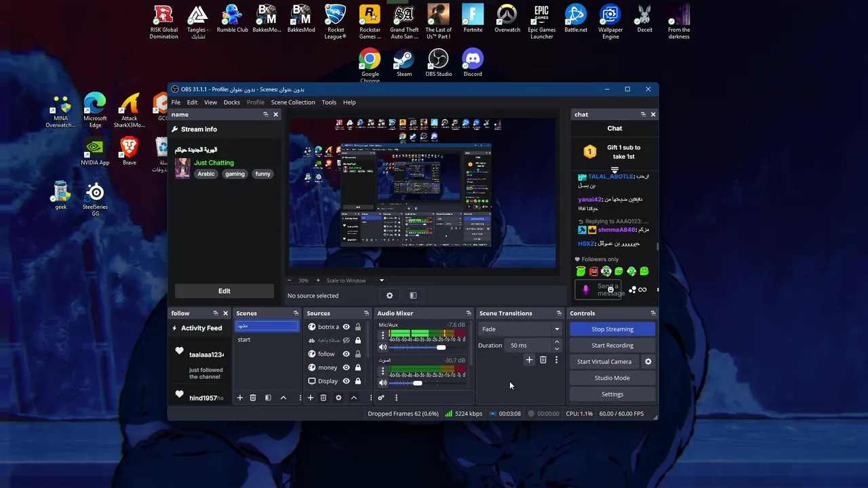This screenshot has height=488, width=868.
Task: Enable Studio Mode
Action: [612, 378]
